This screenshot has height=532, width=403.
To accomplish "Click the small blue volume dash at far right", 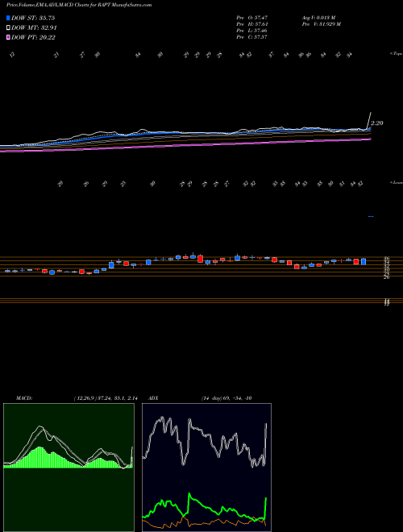I will [371, 216].
